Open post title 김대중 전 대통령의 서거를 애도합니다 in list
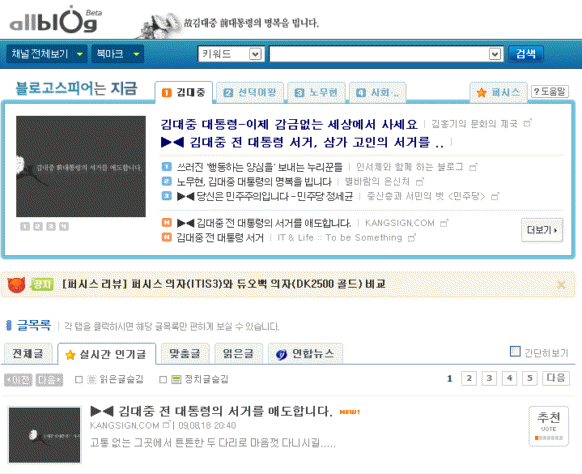This screenshot has width=582, height=474. [x=212, y=411]
